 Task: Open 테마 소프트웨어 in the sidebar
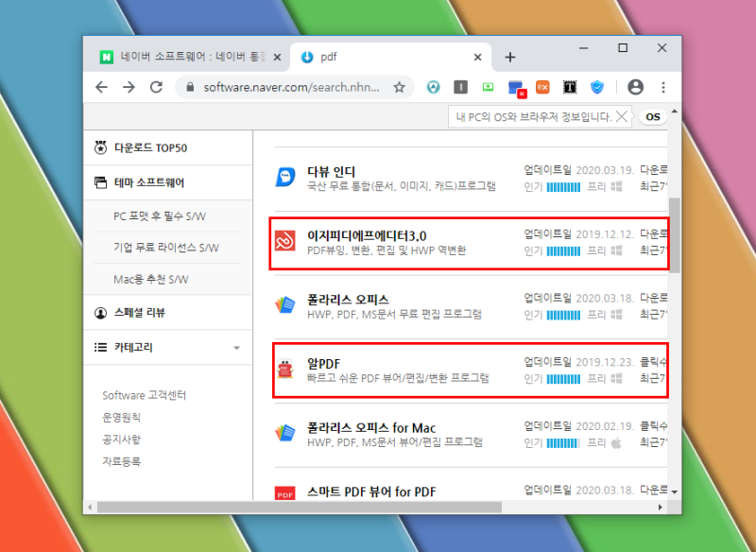click(x=149, y=182)
